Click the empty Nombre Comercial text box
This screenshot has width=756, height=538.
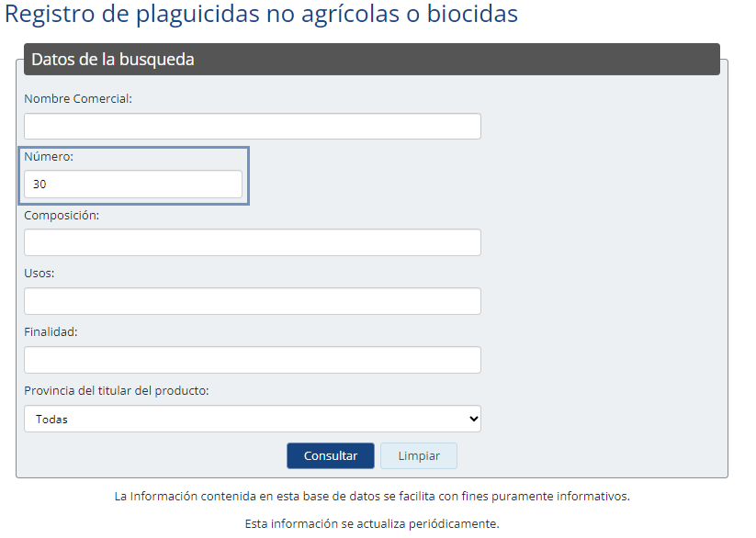[x=251, y=126]
